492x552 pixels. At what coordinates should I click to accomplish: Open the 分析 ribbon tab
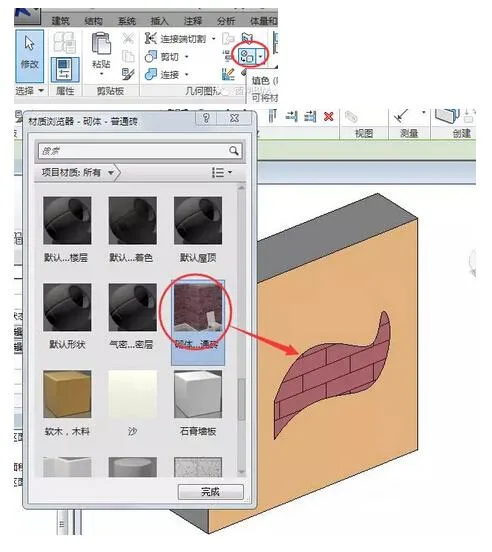(226, 21)
